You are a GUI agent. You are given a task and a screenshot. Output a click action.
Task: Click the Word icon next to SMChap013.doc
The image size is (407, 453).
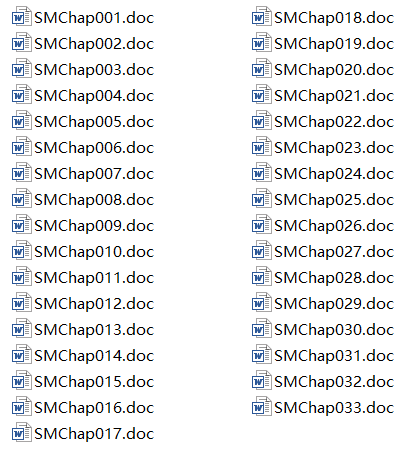[22, 329]
